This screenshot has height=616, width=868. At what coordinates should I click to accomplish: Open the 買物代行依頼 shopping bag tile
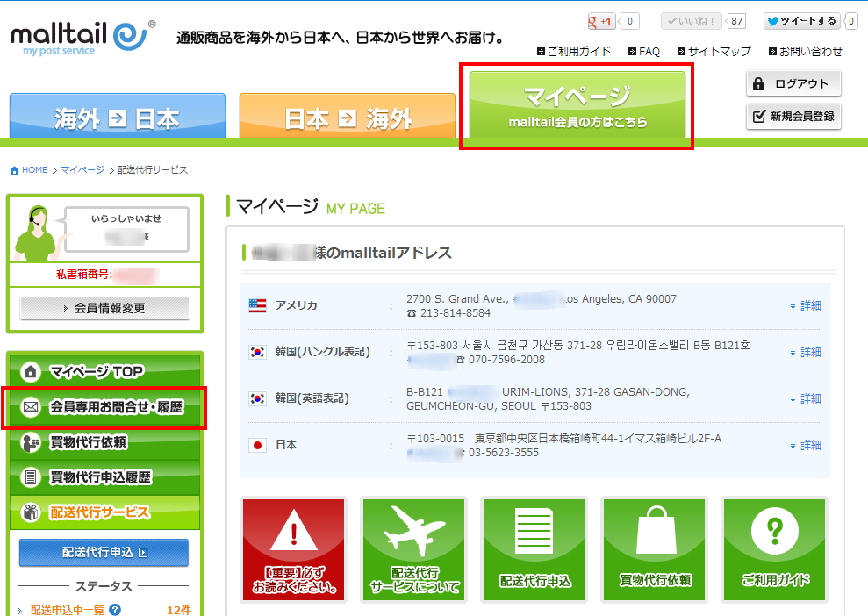coord(655,549)
